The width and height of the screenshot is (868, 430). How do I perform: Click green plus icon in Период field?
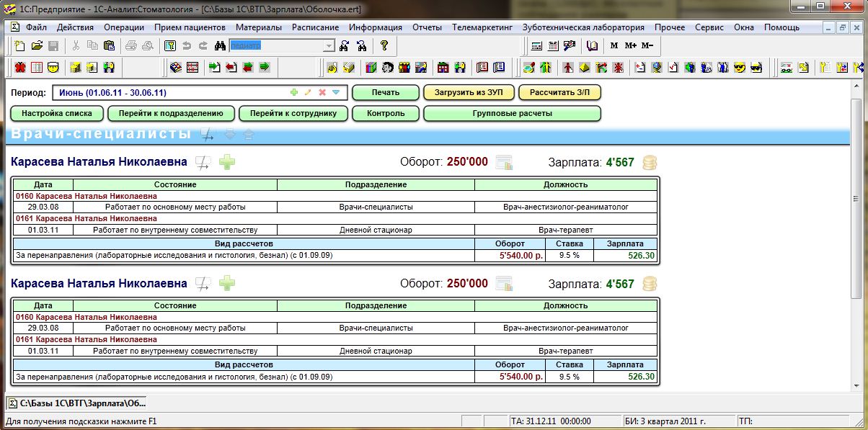293,93
